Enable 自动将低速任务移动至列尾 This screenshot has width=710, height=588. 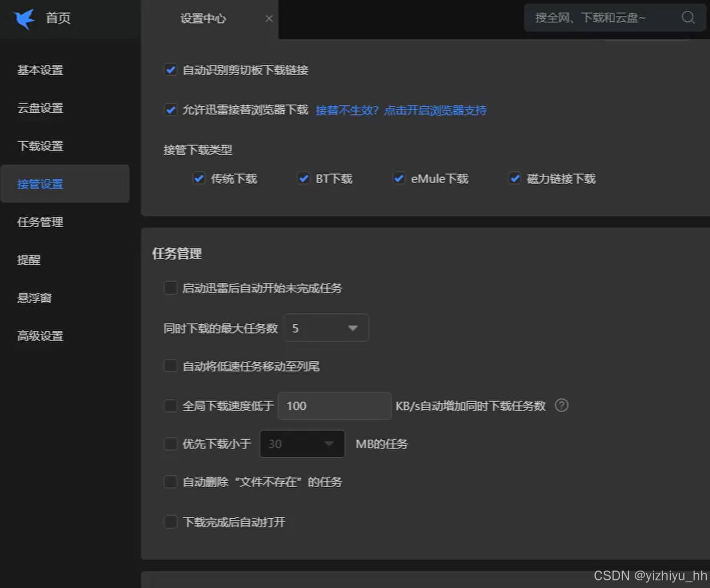[x=171, y=366]
